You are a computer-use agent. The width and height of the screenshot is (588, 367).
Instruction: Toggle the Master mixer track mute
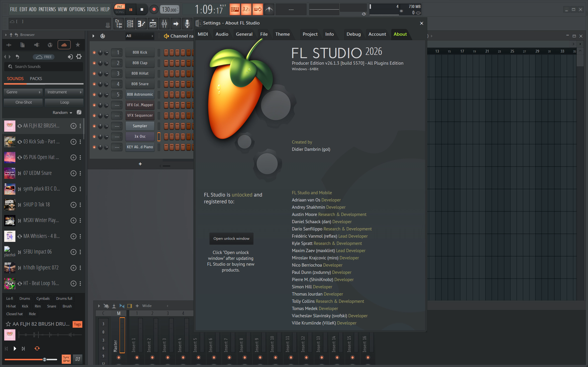pyautogui.click(x=119, y=357)
